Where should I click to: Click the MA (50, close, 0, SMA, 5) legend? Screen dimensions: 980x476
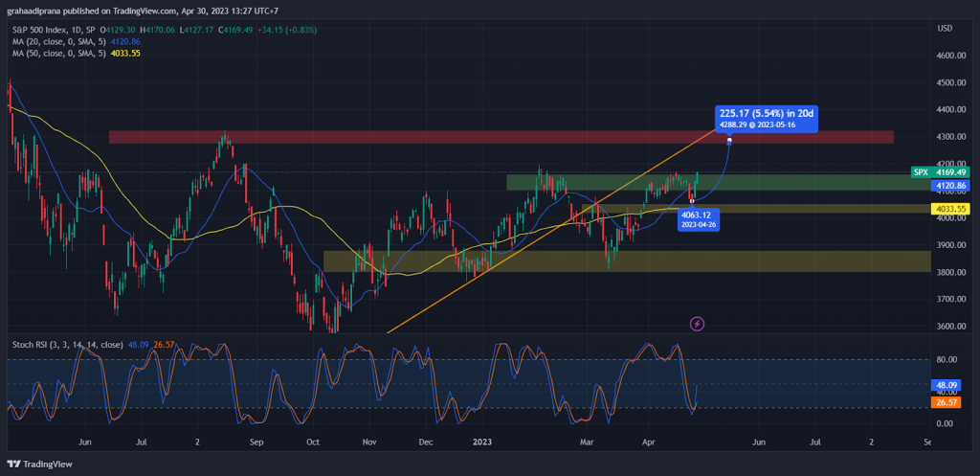pyautogui.click(x=59, y=54)
